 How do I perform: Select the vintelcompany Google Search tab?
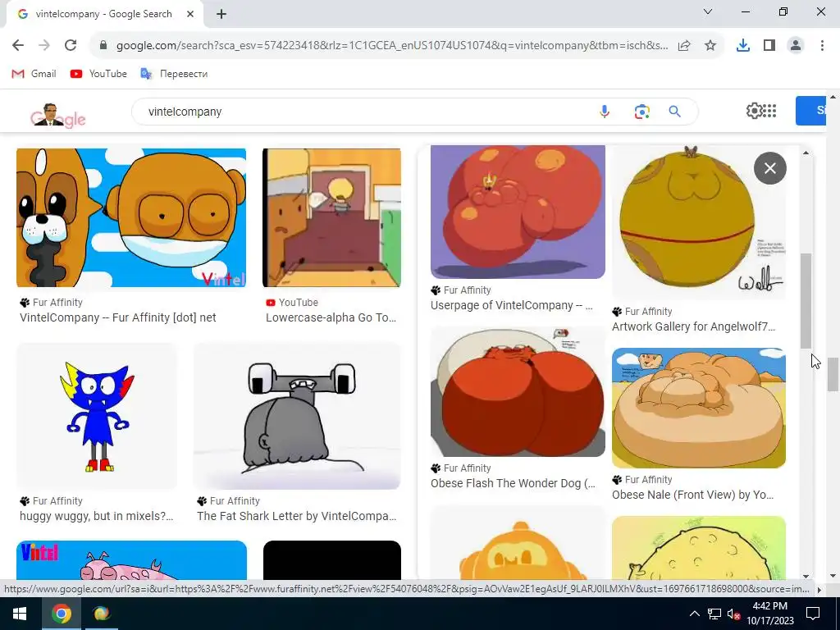tap(104, 14)
